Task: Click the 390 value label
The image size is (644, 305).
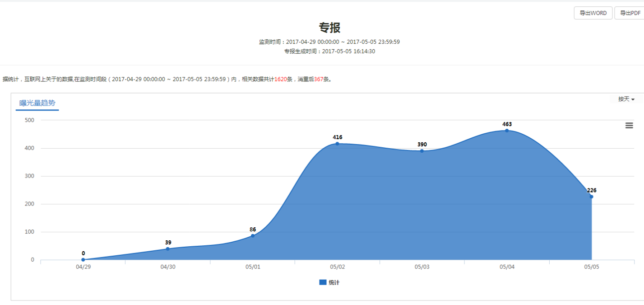Action: click(422, 145)
